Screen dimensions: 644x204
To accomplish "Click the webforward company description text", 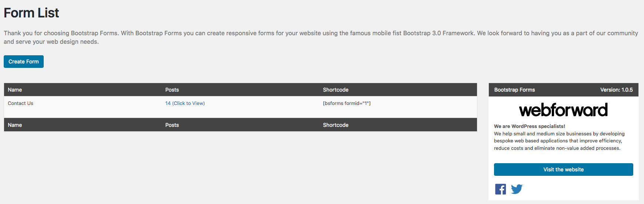I will 558,141.
